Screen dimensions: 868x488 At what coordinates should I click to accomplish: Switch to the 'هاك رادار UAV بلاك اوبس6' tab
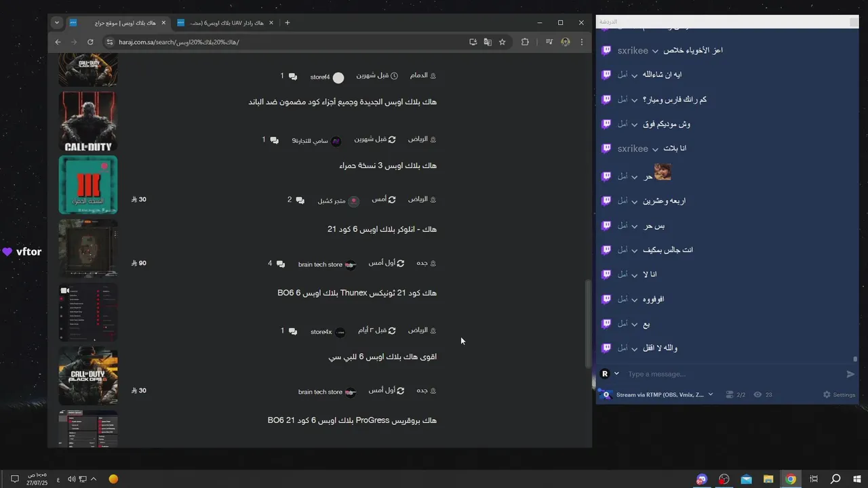(225, 22)
